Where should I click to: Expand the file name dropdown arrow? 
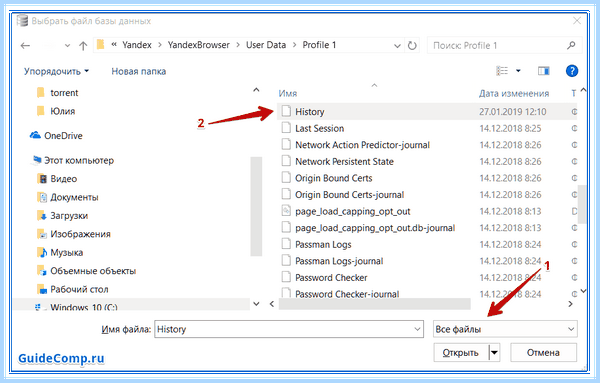417,329
